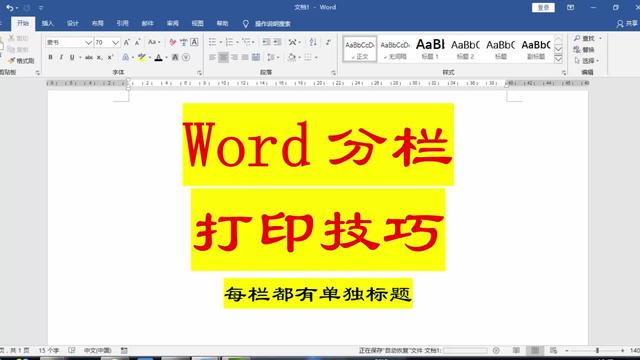Apply superscript formatting

click(x=110, y=58)
